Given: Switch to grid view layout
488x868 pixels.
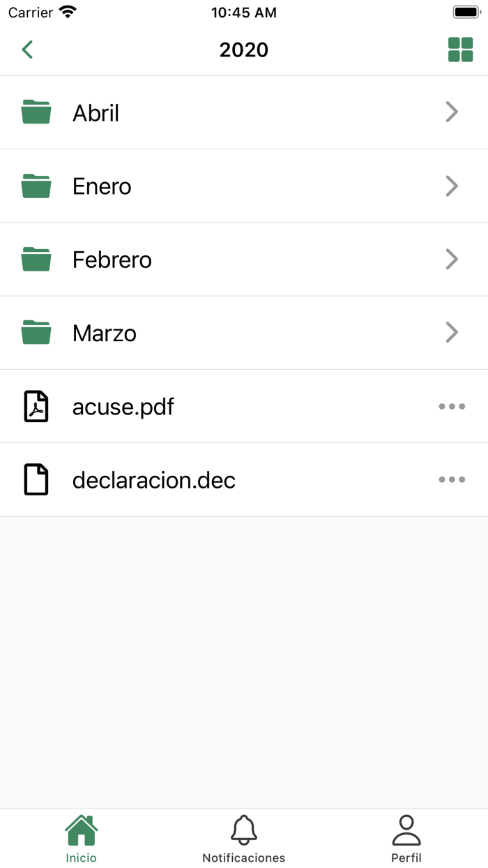Looking at the screenshot, I should (x=460, y=50).
